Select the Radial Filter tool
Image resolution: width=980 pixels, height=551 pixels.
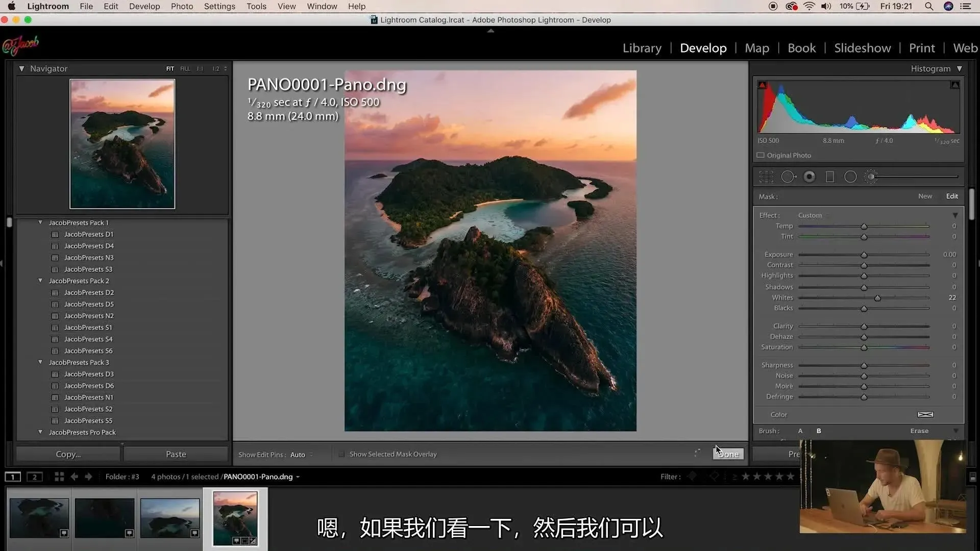(x=850, y=177)
